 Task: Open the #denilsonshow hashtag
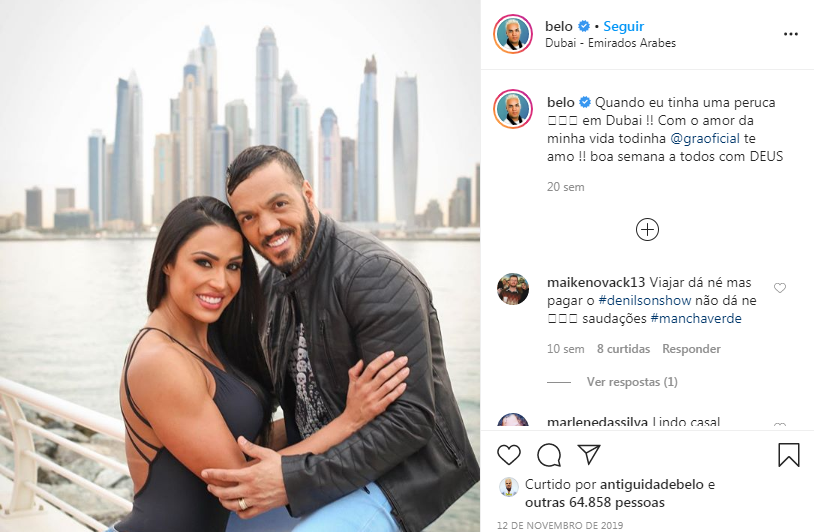645,301
